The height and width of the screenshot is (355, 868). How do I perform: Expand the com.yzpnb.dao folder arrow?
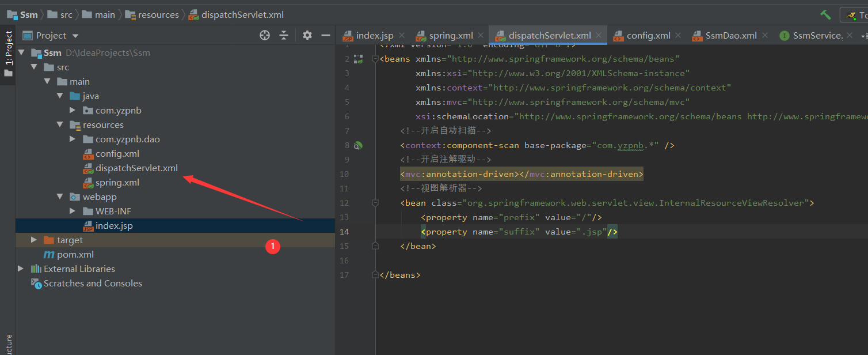click(x=73, y=139)
